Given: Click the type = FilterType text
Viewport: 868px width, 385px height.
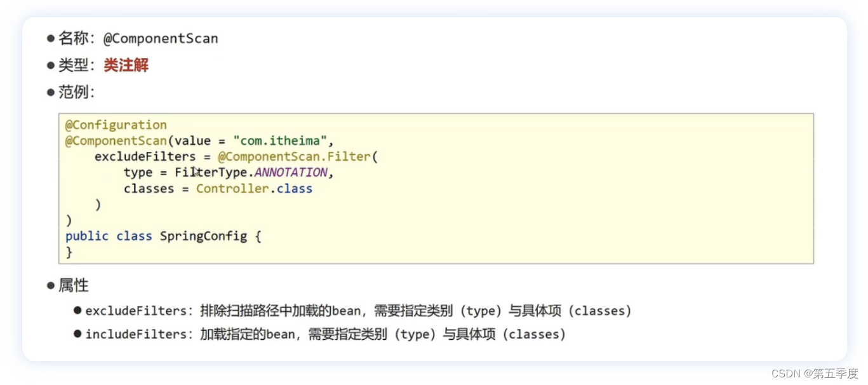Looking at the screenshot, I should [185, 172].
